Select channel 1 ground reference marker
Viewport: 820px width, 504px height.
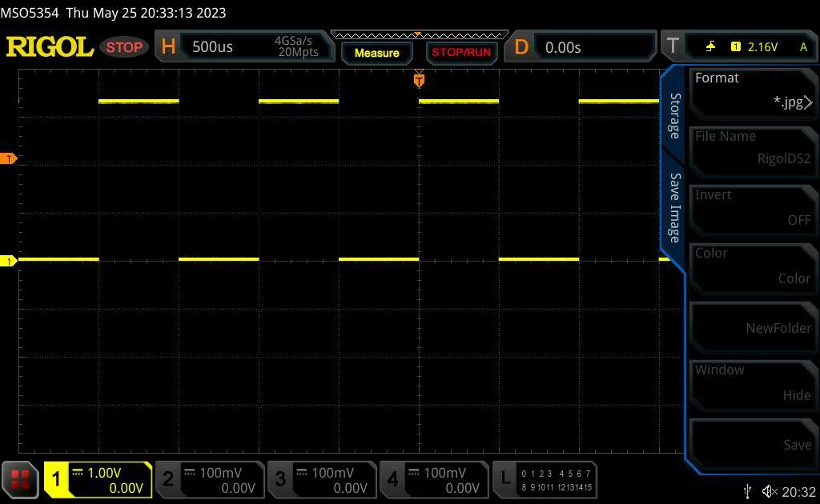point(8,261)
